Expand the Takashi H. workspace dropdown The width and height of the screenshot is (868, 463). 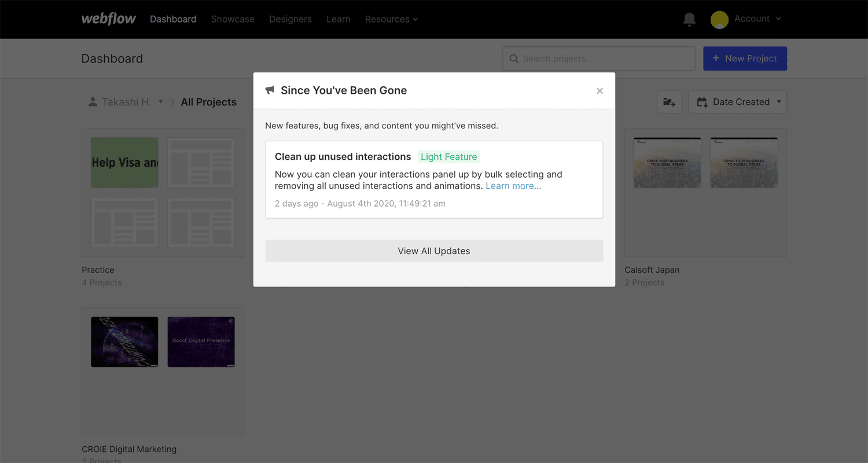(161, 102)
